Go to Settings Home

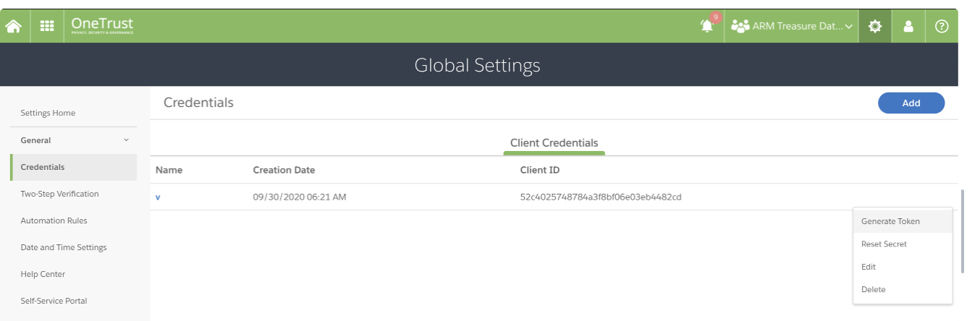(48, 113)
